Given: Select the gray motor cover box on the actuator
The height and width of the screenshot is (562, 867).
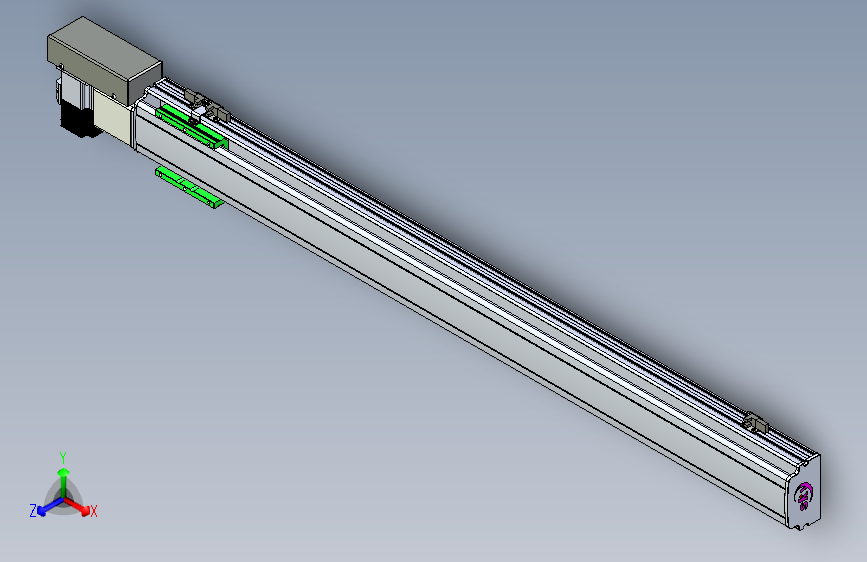Looking at the screenshot, I should 105,59.
